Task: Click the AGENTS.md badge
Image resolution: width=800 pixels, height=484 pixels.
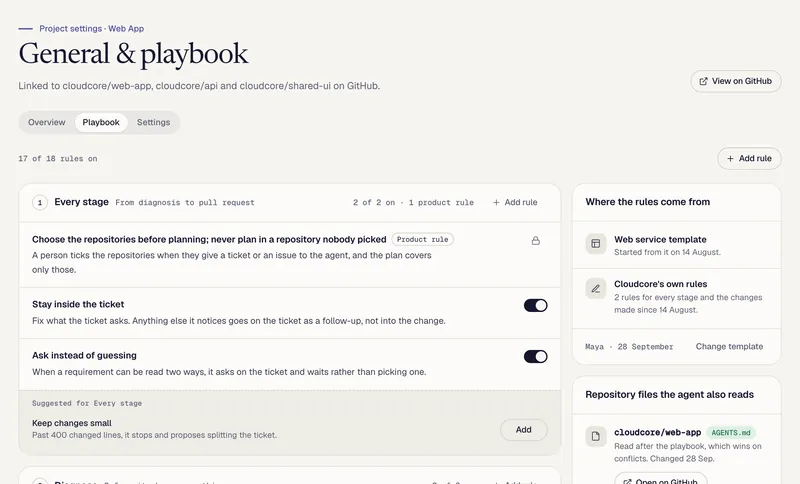Action: [x=731, y=432]
